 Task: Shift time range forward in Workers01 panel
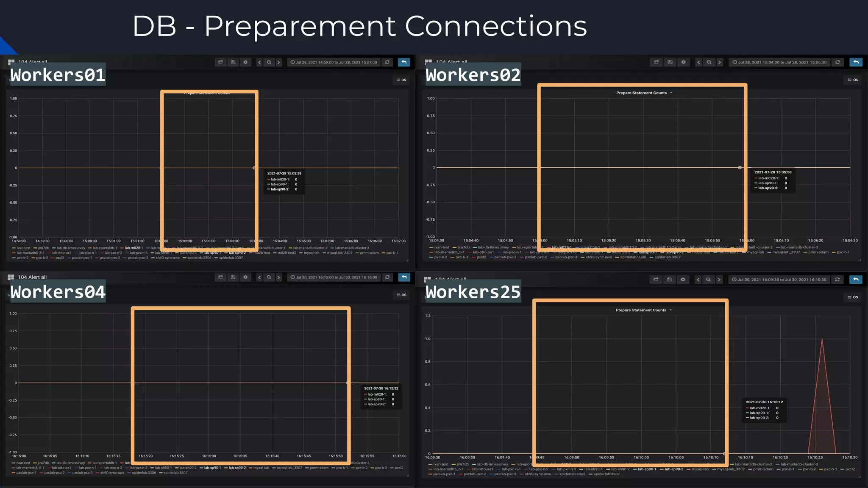point(278,62)
